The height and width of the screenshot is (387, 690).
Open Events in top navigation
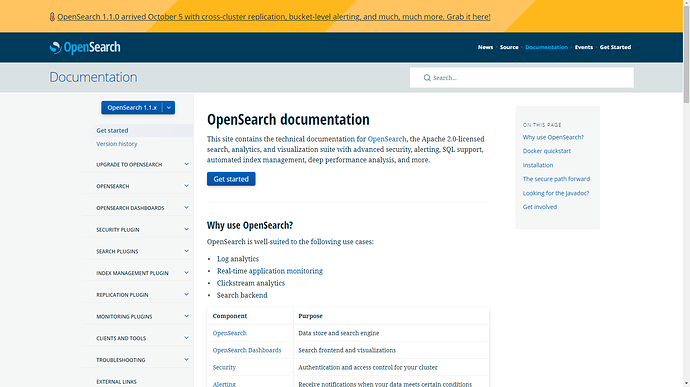[584, 47]
